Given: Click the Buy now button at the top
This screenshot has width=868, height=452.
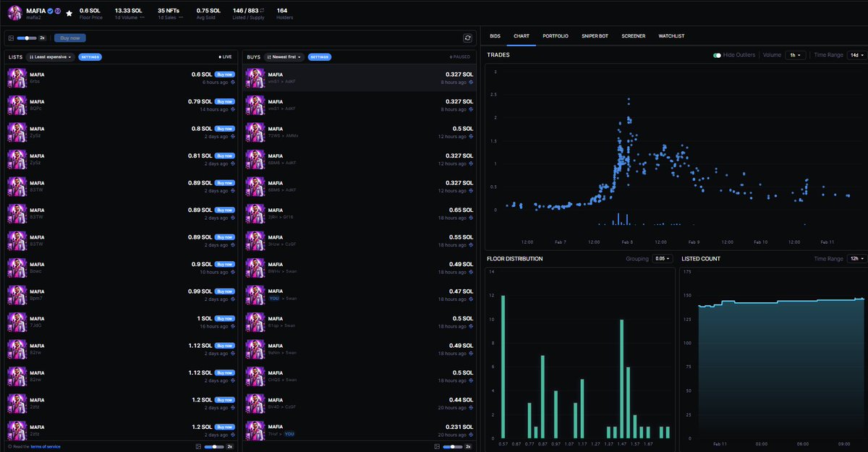Looking at the screenshot, I should pyautogui.click(x=69, y=38).
